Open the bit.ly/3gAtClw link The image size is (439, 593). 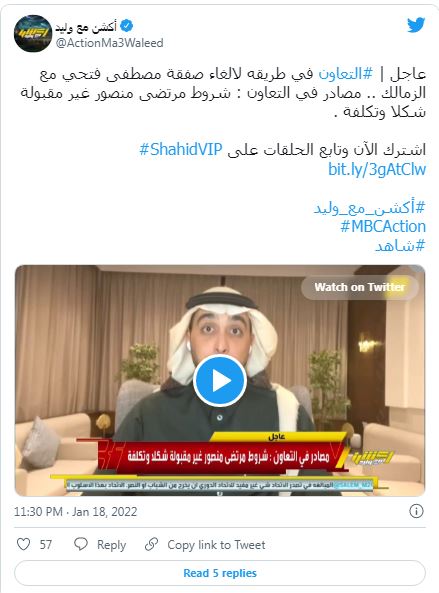(377, 169)
